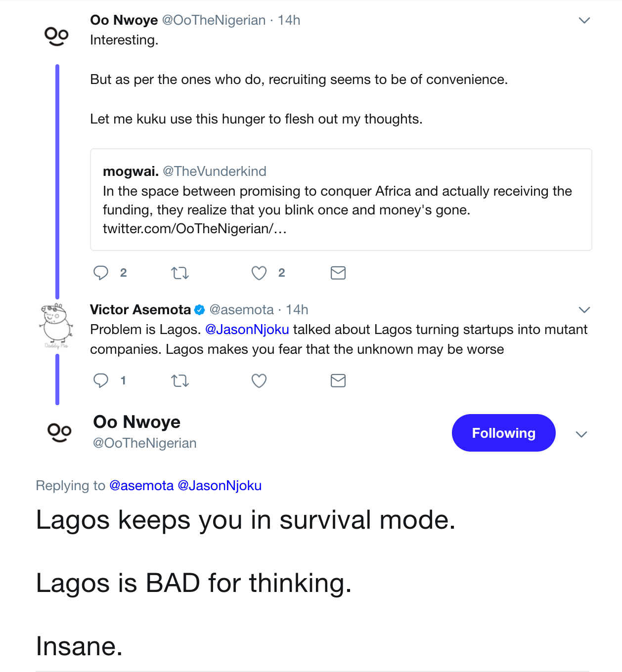This screenshot has height=672, width=622.
Task: Open Victor Asemota's profile picture
Action: coord(56,325)
